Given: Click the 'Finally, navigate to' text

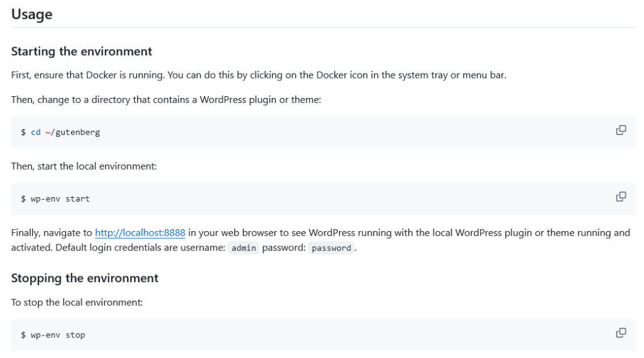Looking at the screenshot, I should tap(52, 233).
